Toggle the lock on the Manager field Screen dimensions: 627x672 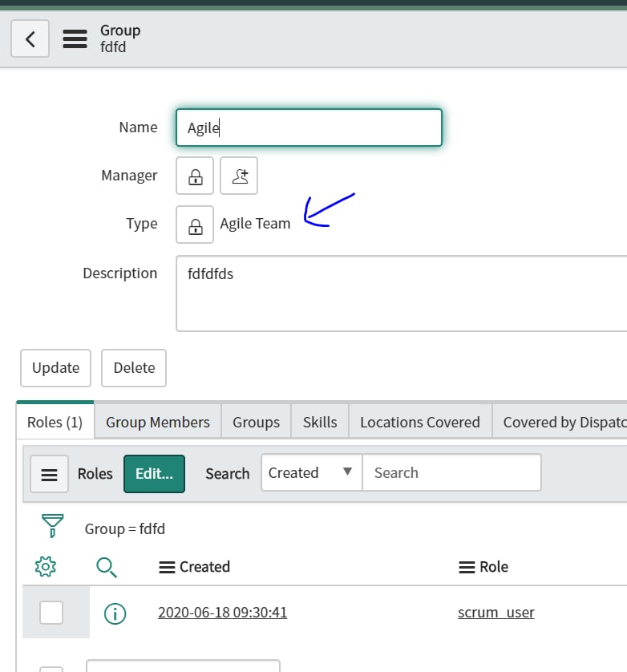click(x=195, y=175)
